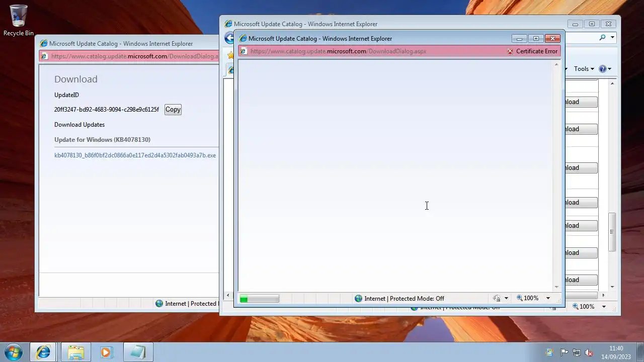Click the Windows Update tray icon
The image size is (644, 362).
549,353
